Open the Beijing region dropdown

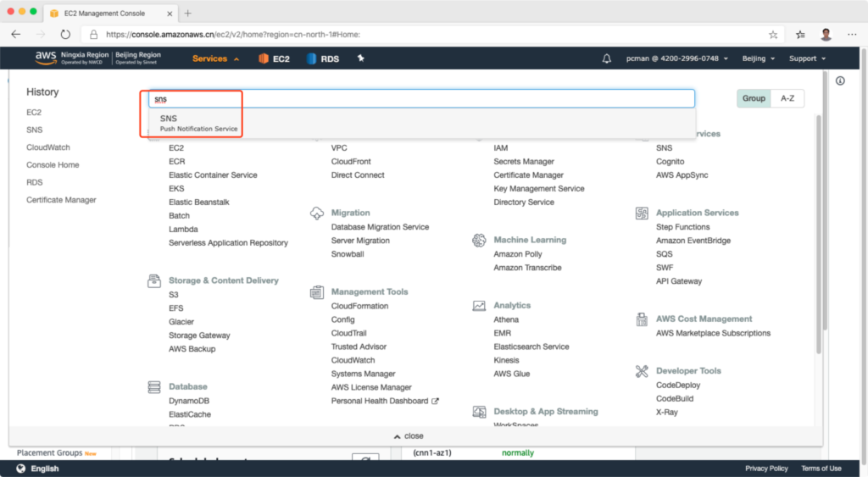(759, 58)
